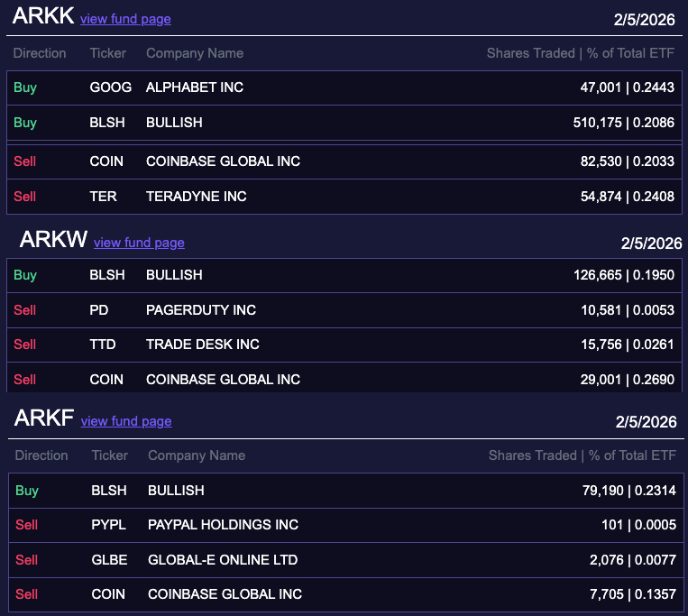This screenshot has width=688, height=616.
Task: Click the PYPL ticker in ARKF
Action: tap(107, 525)
